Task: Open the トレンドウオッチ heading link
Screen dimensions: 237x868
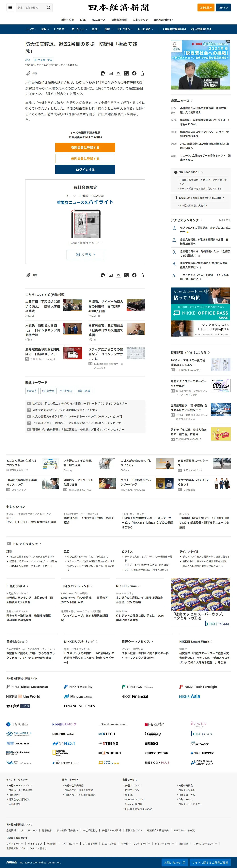Action: (x=27, y=544)
